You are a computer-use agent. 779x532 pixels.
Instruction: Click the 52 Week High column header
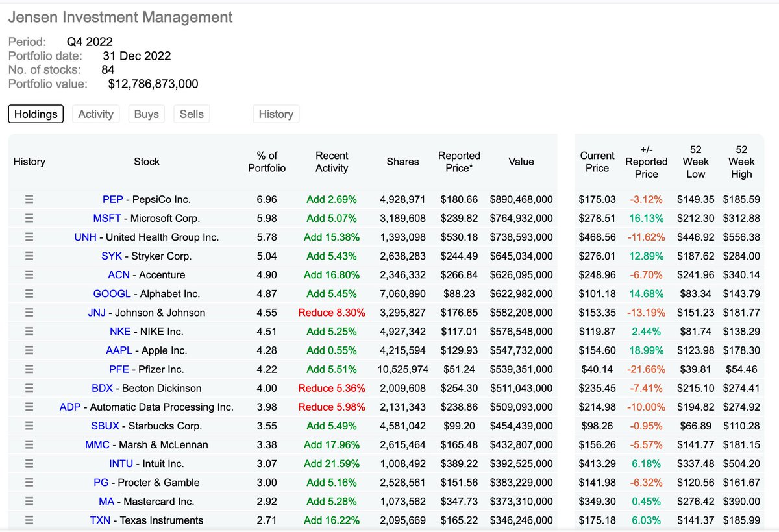[x=741, y=162]
